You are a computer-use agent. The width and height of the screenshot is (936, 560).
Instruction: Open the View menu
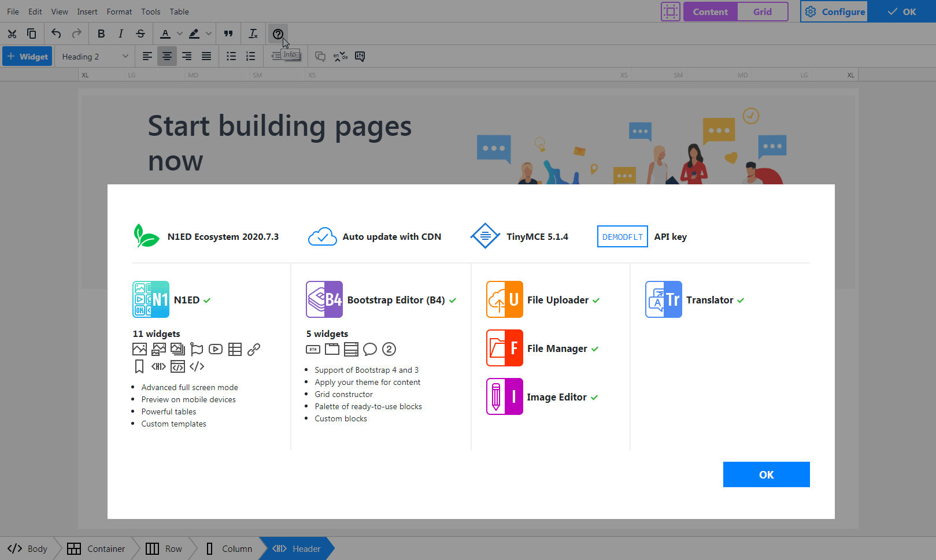tap(60, 12)
